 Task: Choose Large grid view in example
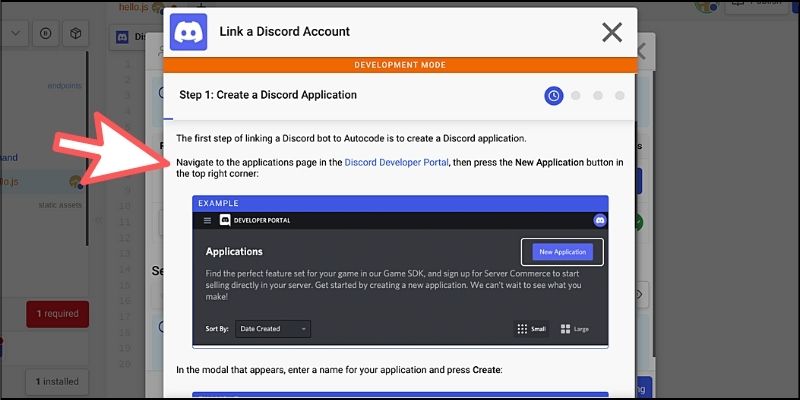574,329
